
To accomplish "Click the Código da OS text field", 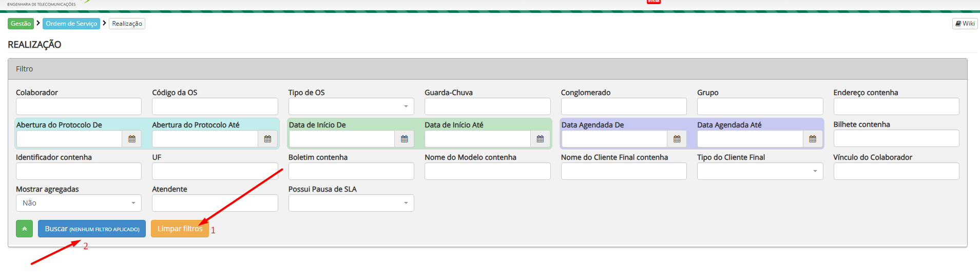I will [x=215, y=106].
